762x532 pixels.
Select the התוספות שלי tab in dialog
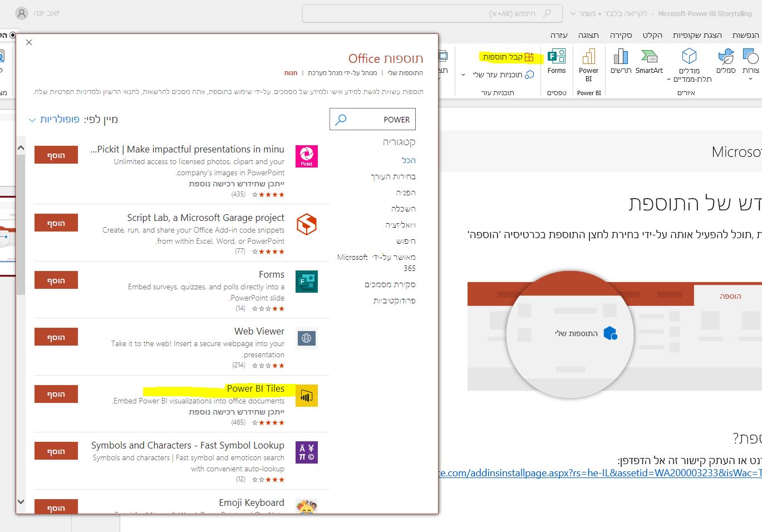click(x=405, y=73)
